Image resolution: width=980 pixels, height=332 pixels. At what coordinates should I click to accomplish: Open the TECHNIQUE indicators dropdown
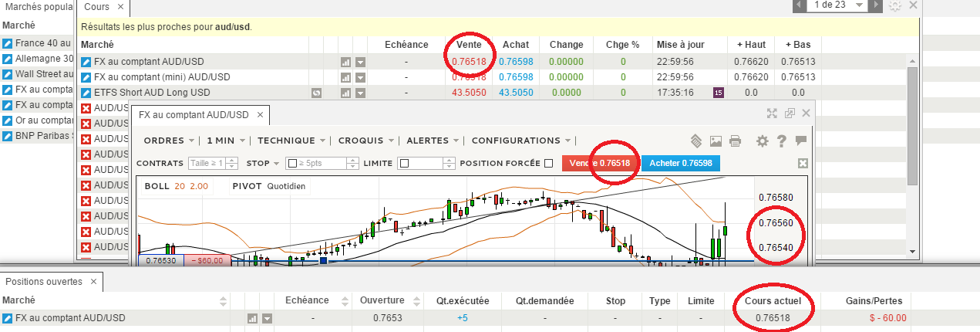[x=292, y=141]
